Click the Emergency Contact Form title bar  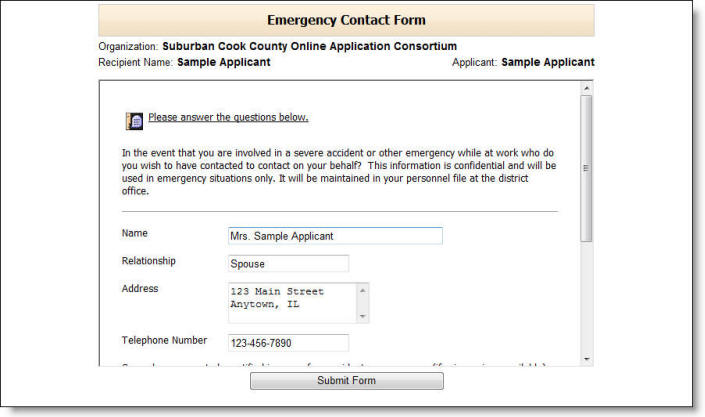point(346,20)
